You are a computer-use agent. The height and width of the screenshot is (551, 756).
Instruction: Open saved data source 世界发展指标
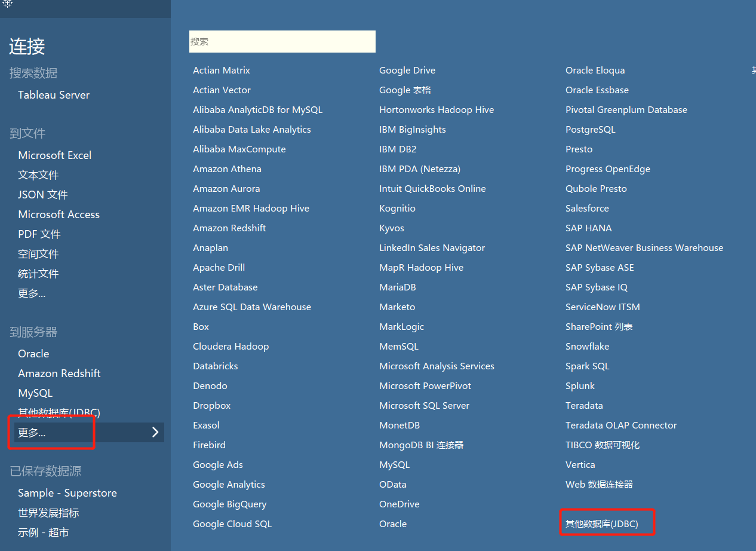point(48,513)
